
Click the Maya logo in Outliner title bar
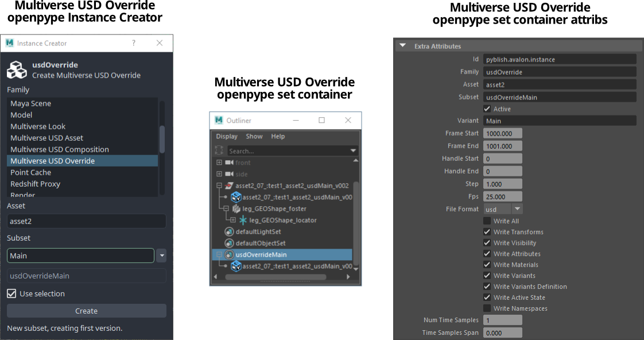tap(219, 120)
